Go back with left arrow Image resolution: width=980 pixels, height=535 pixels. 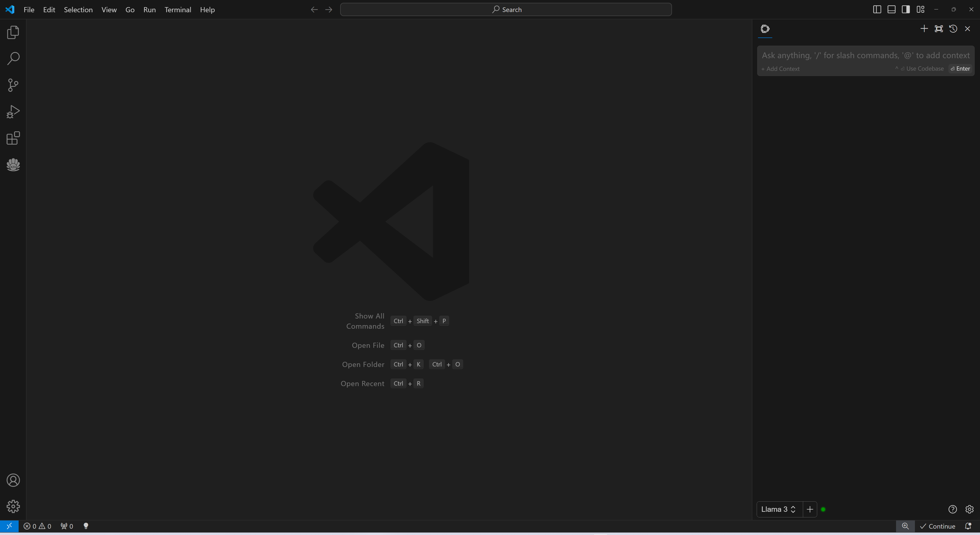tap(314, 9)
